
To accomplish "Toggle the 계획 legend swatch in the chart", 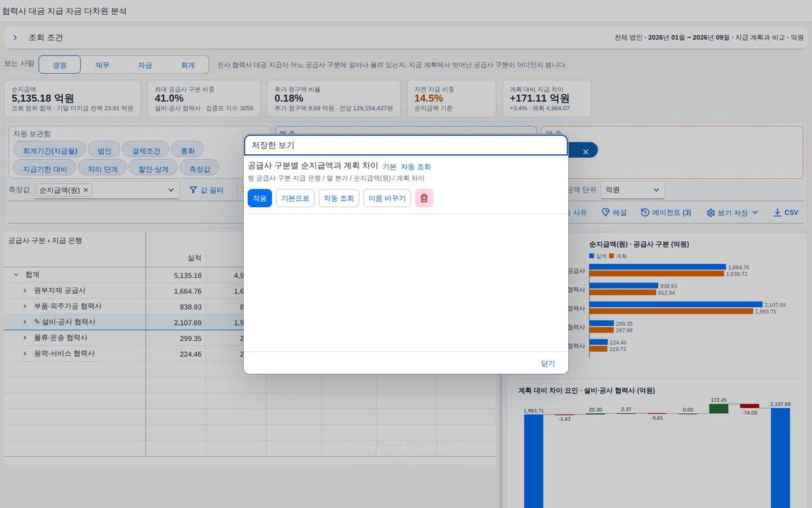I will coord(611,255).
